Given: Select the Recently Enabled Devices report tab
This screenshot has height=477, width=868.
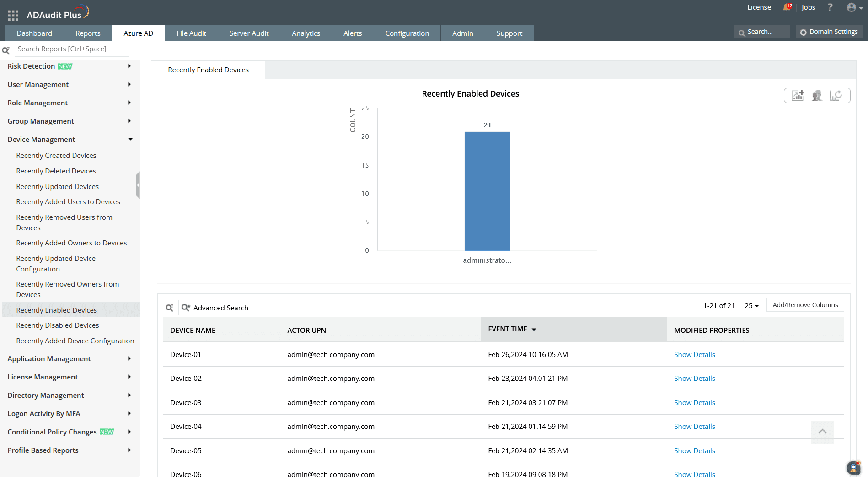Looking at the screenshot, I should (x=208, y=70).
